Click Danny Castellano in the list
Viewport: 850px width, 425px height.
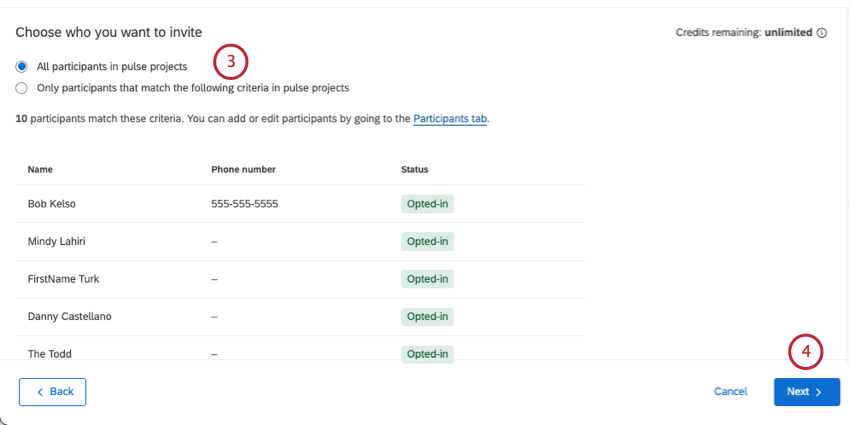click(x=69, y=316)
